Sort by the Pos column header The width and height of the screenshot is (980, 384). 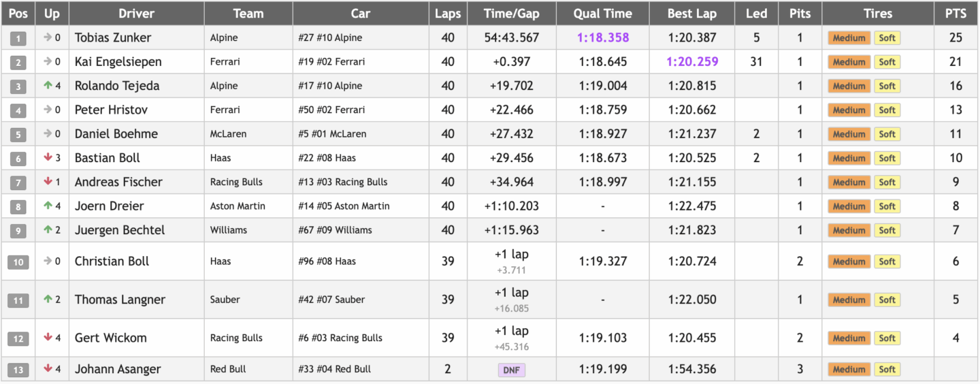[x=18, y=14]
